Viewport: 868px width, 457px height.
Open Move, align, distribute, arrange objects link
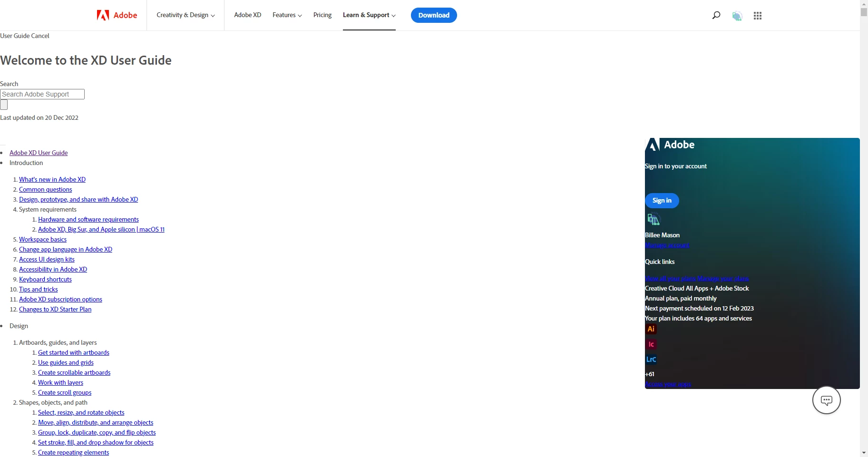96,422
